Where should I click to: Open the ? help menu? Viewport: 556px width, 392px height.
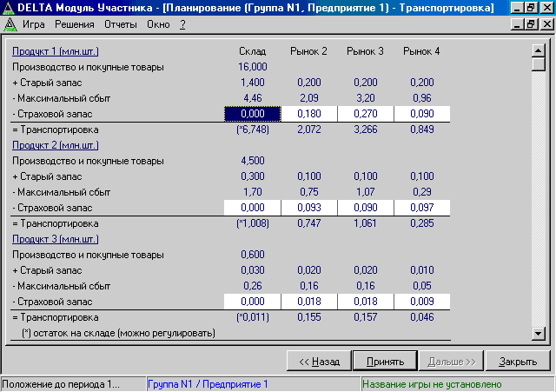[x=182, y=24]
